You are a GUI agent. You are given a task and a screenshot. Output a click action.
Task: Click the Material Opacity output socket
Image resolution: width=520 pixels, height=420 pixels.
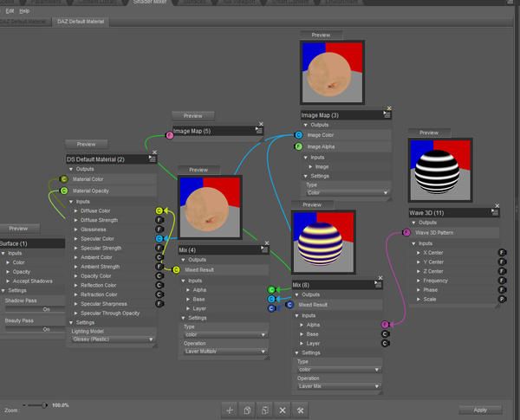click(63, 191)
